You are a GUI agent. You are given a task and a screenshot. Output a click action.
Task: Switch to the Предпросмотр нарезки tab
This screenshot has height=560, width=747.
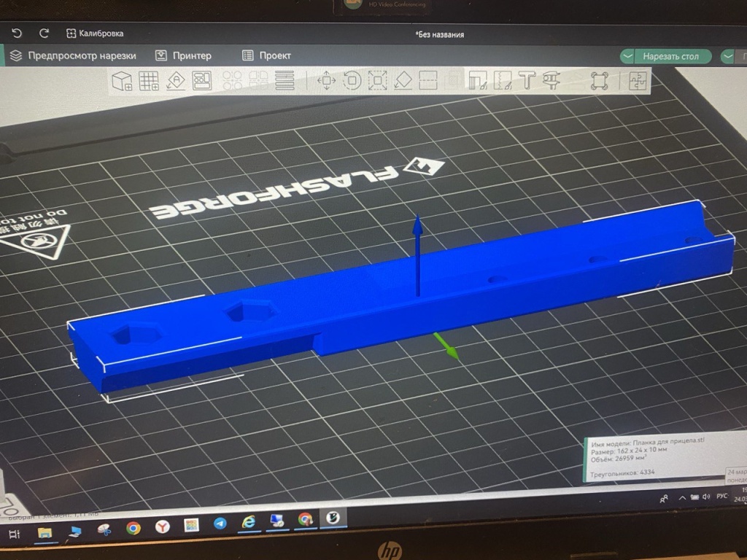[73, 55]
